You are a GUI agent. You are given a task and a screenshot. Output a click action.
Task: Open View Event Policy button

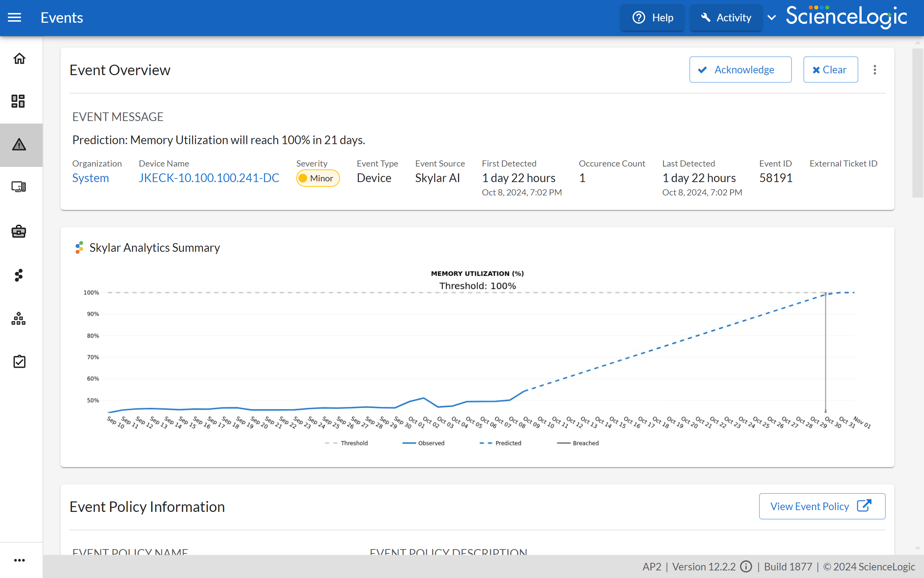pyautogui.click(x=822, y=506)
